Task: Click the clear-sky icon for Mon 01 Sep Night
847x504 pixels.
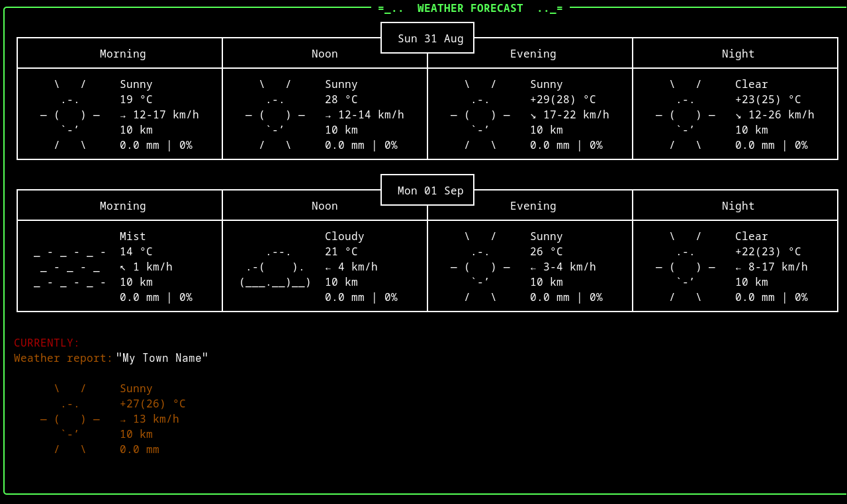Action: coord(686,267)
